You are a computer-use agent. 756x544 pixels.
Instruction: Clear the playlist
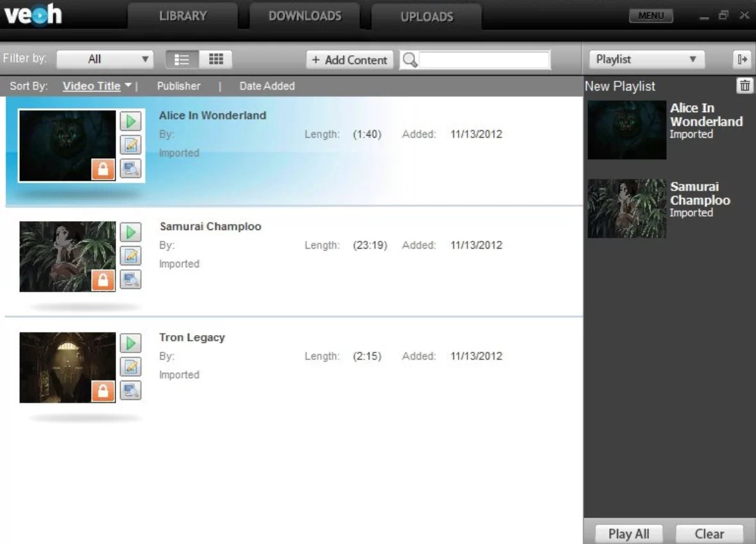click(709, 534)
